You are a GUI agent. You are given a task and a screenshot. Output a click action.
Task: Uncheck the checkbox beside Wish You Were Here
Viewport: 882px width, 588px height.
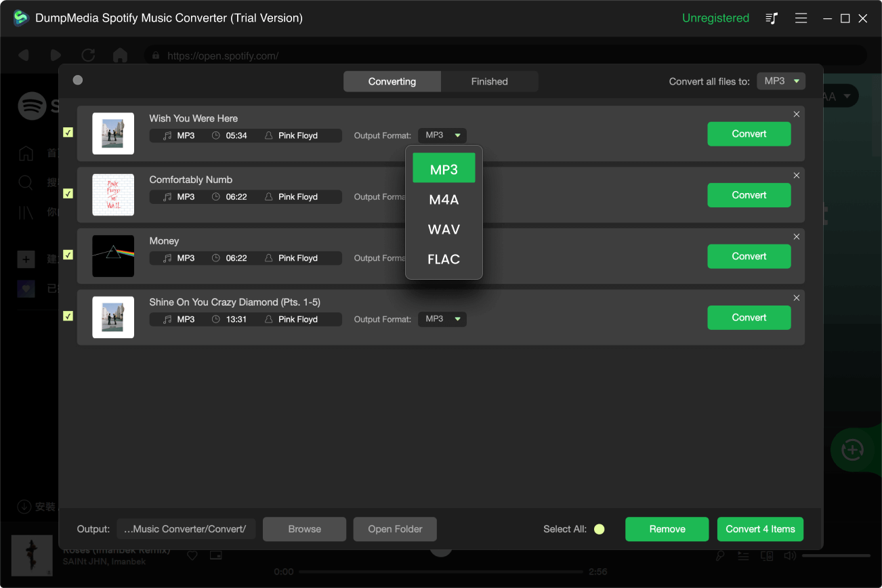tap(68, 133)
